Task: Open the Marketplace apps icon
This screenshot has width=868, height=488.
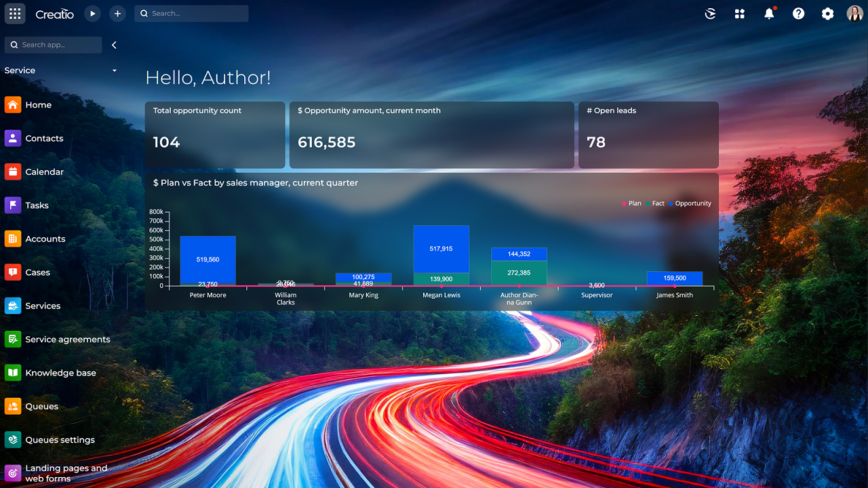Action: pyautogui.click(x=740, y=14)
